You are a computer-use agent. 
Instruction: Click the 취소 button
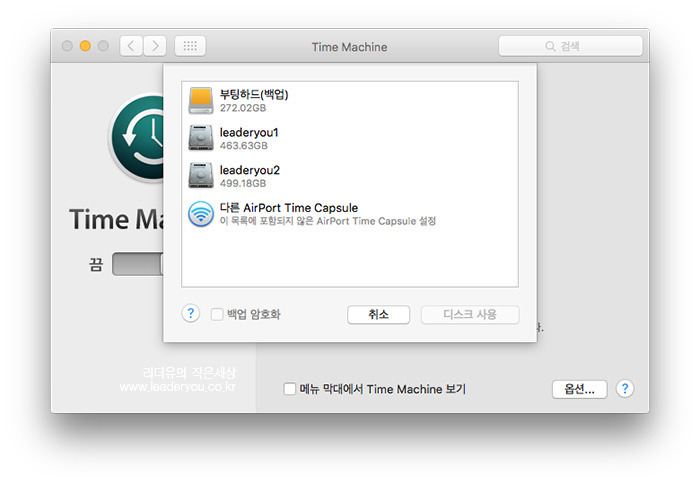(379, 314)
